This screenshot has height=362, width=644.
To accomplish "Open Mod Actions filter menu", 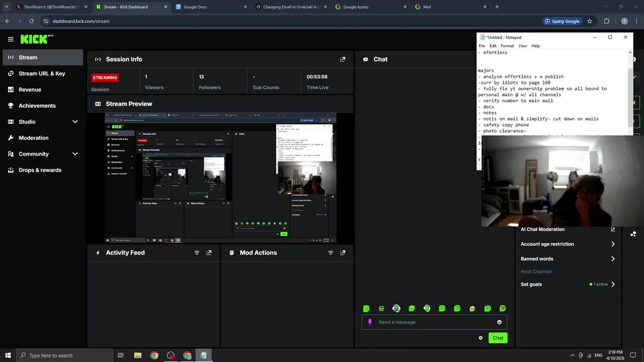I will click(x=331, y=253).
